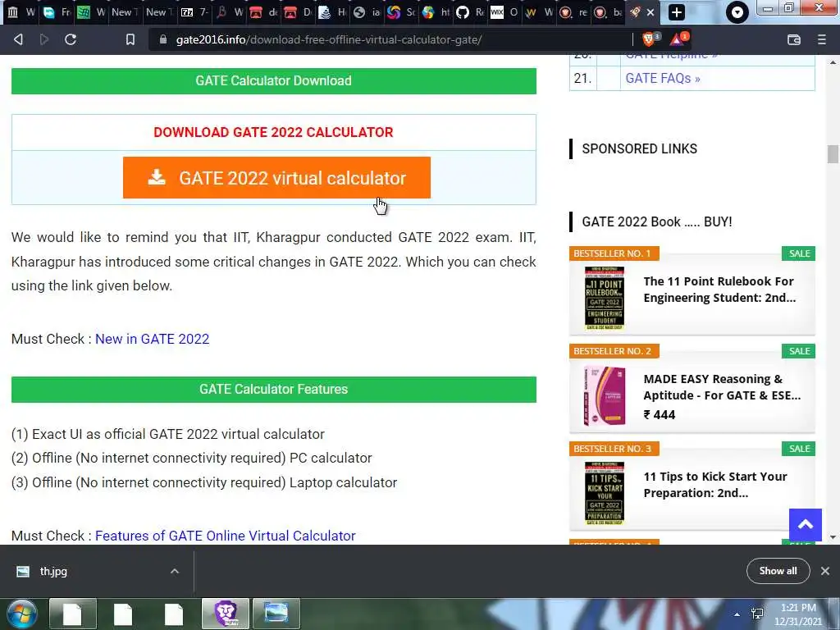Screen dimensions: 840x630
Task: Click the 11 Point Rulebook book cover thumbnail
Action: tap(605, 298)
